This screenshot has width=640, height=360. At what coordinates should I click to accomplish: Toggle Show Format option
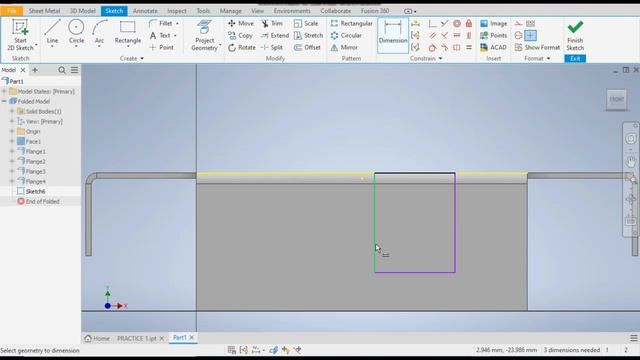tap(537, 47)
